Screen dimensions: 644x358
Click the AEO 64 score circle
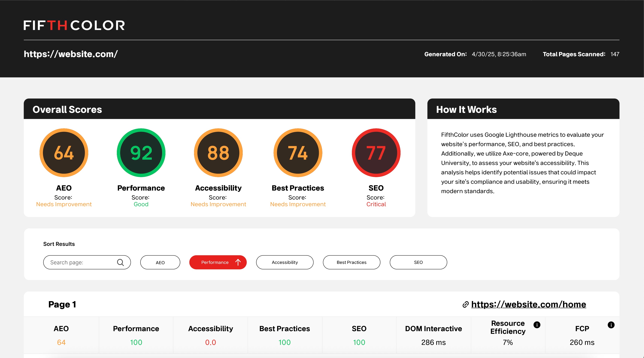(64, 153)
